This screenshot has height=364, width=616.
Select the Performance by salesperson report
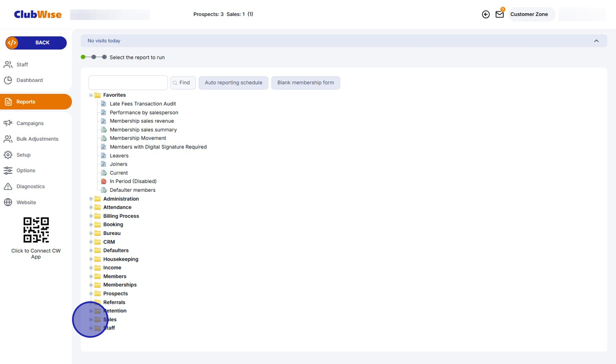[x=144, y=112]
